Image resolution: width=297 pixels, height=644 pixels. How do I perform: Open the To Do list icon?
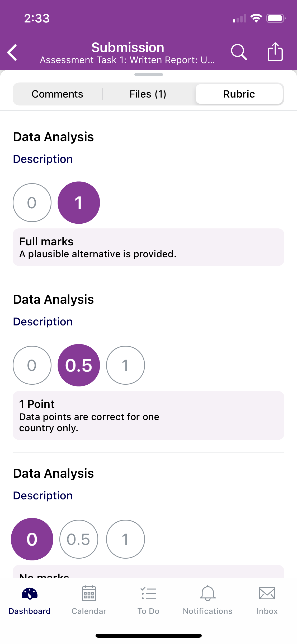pos(148,594)
